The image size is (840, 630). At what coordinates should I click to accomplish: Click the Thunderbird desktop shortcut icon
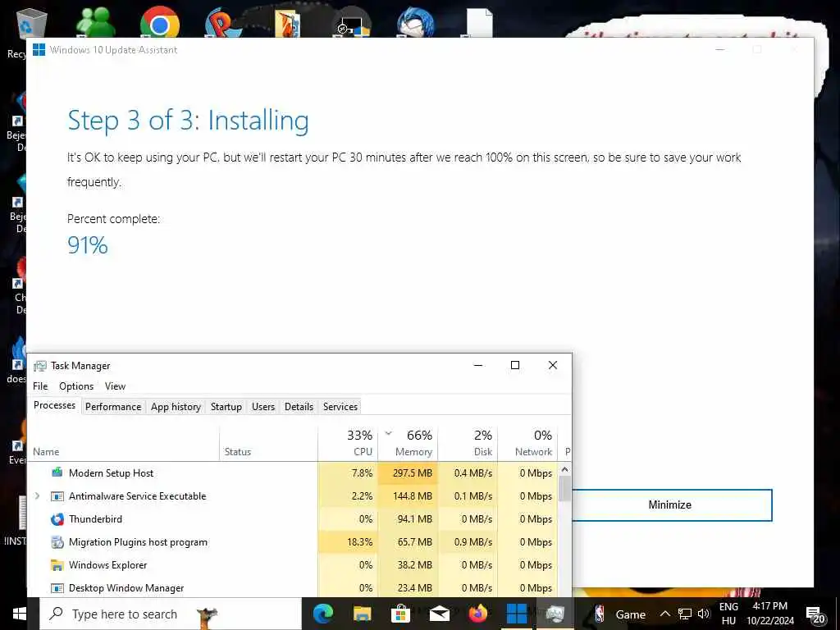click(x=416, y=22)
